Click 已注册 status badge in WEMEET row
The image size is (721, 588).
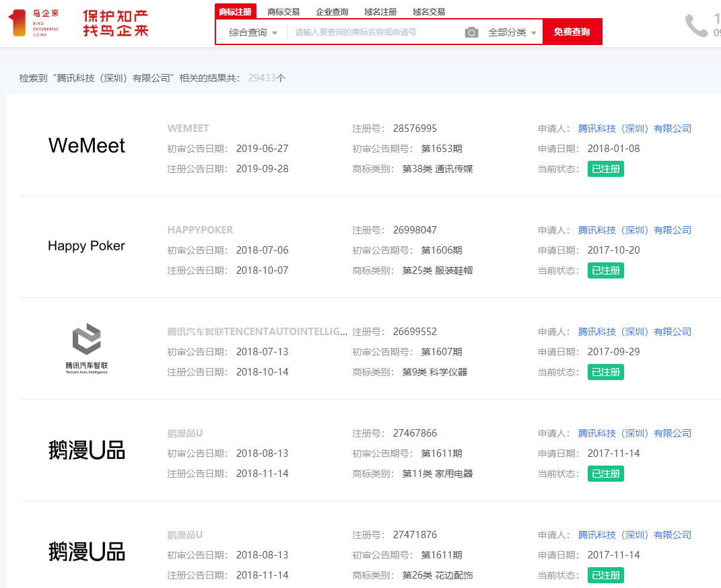(x=606, y=169)
